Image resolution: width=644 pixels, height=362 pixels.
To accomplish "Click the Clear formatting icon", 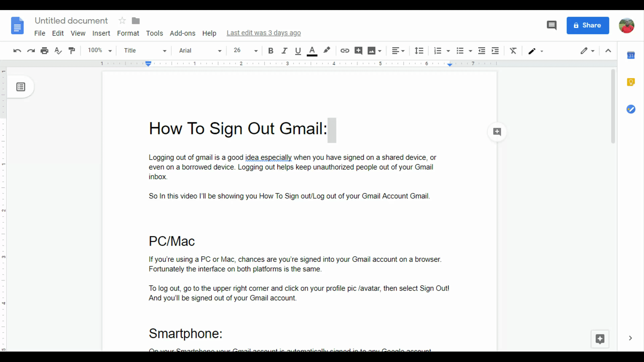I will pos(513,51).
